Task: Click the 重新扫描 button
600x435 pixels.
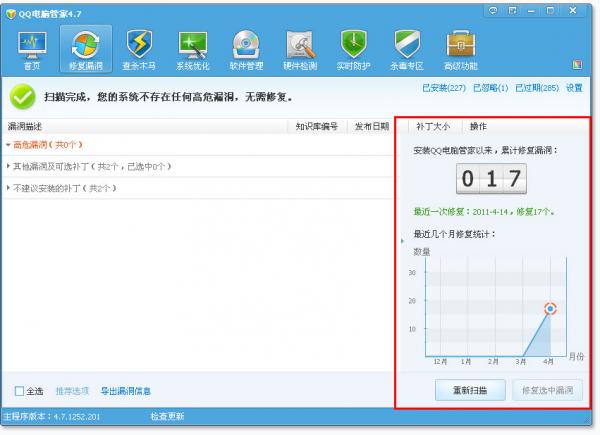Action: pos(470,390)
